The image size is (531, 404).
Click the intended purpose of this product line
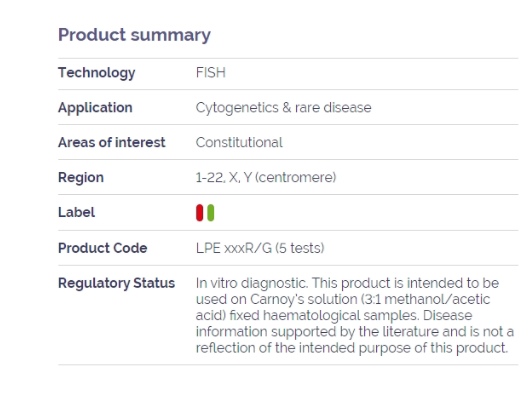point(352,348)
